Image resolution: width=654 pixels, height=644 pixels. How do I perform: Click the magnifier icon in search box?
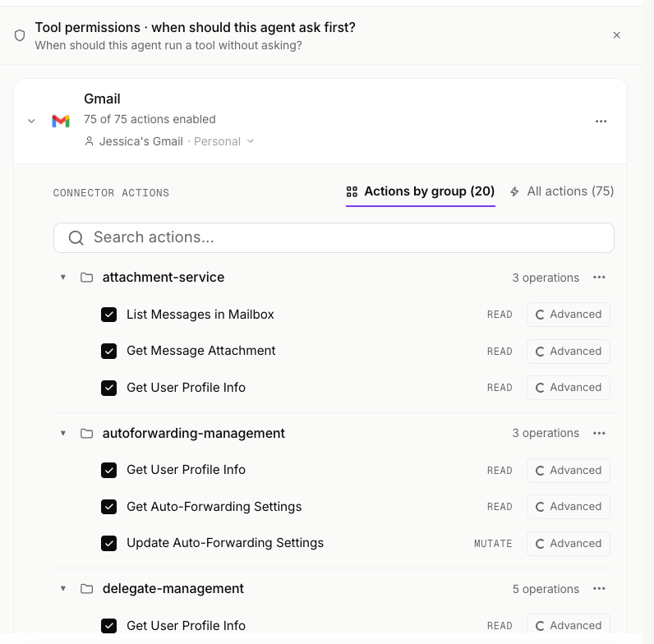pos(76,237)
